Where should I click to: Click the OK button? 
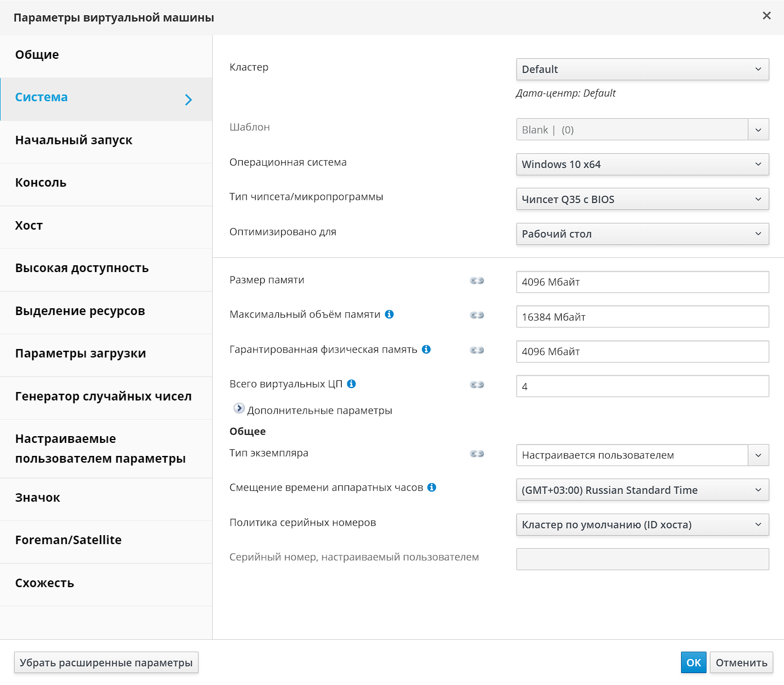pyautogui.click(x=693, y=662)
